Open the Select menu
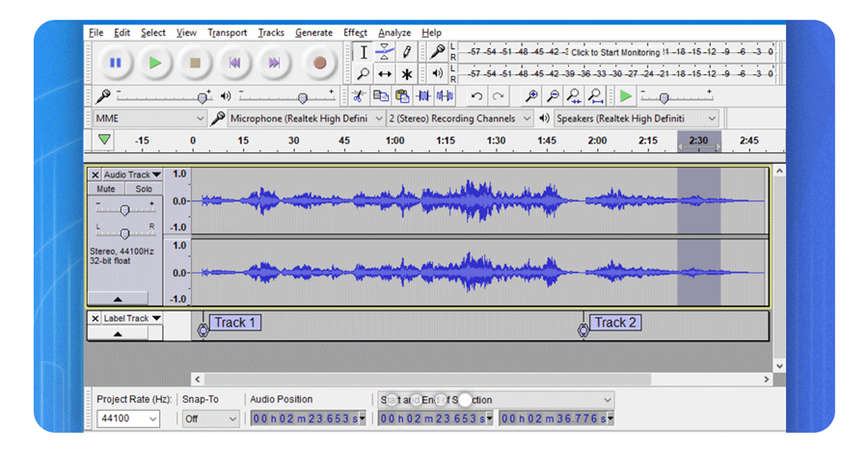This screenshot has height=454, width=868. (x=152, y=33)
